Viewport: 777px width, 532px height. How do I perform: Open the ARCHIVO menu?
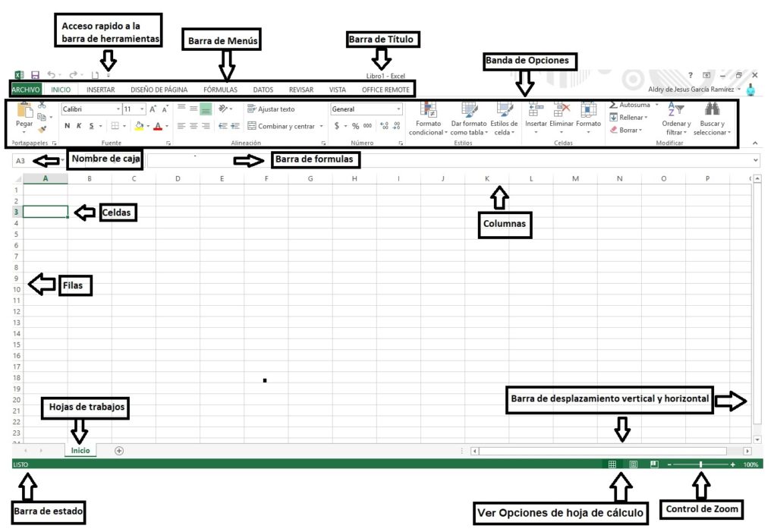(x=25, y=89)
